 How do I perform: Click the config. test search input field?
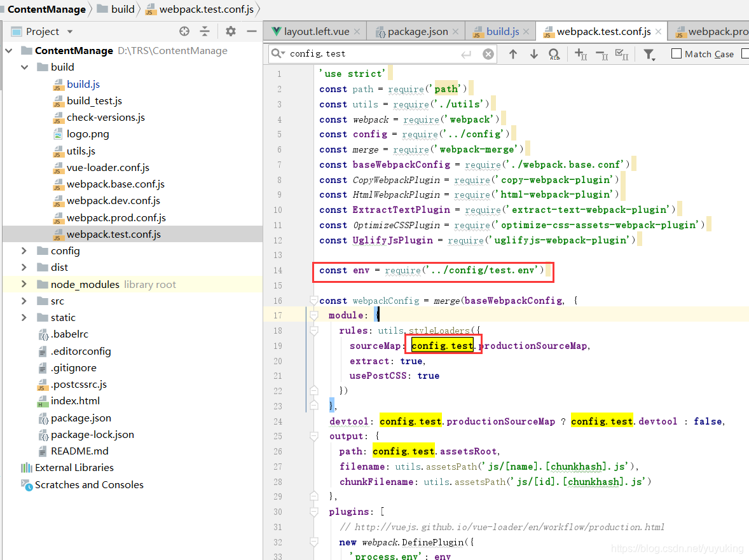click(x=373, y=54)
